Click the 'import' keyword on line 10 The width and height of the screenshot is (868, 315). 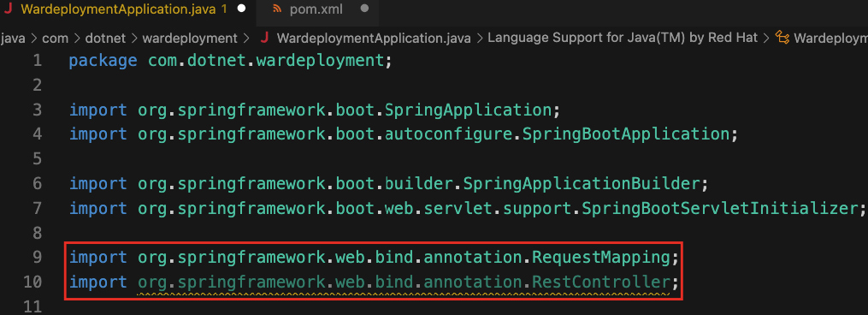98,282
